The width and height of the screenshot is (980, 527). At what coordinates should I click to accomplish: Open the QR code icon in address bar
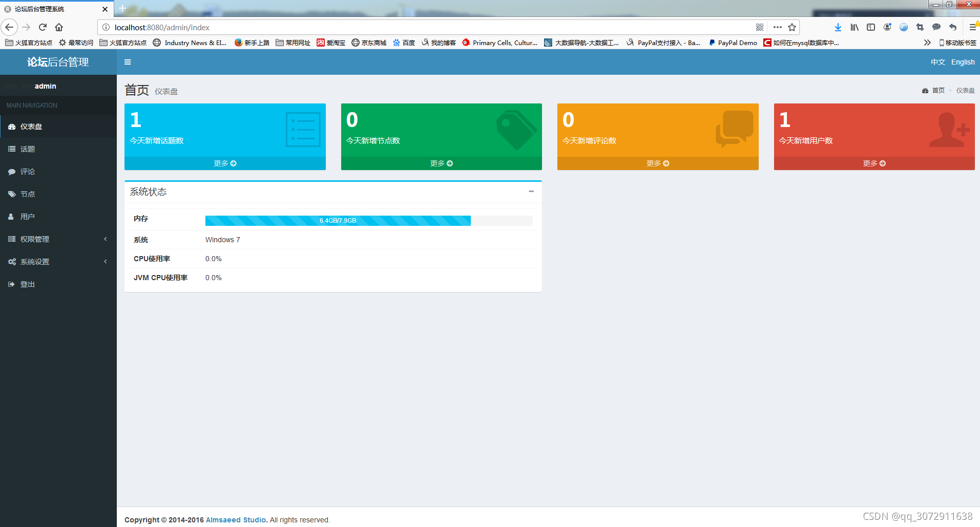(x=760, y=27)
